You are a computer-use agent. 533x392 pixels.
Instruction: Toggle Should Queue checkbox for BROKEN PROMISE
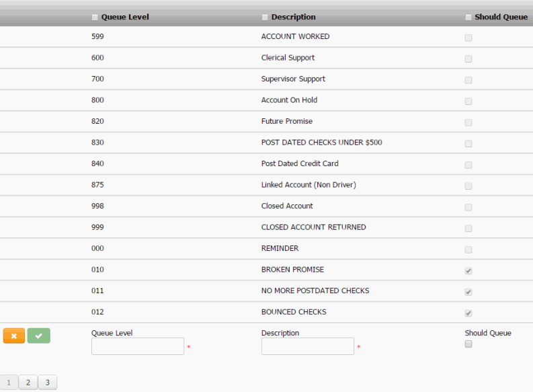468,271
